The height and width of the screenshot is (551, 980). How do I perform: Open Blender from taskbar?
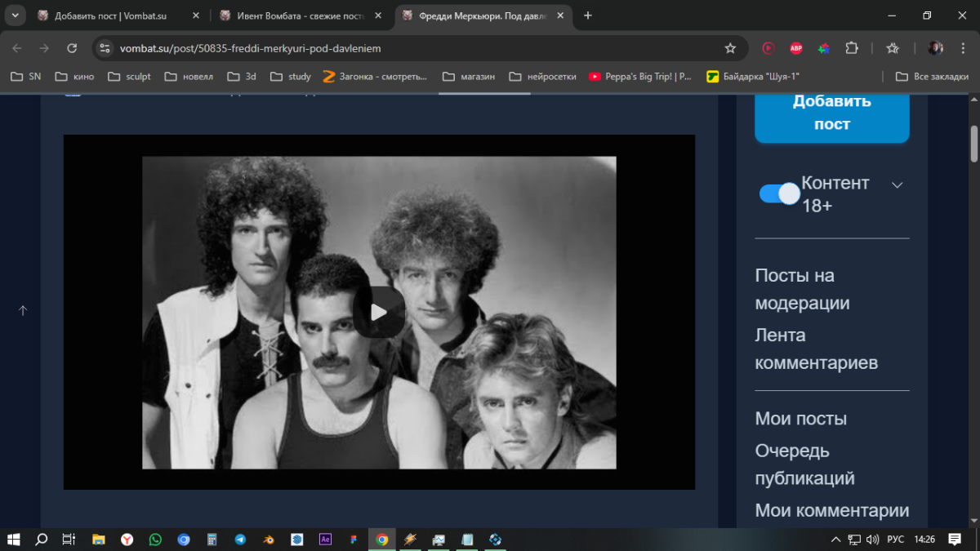pyautogui.click(x=269, y=540)
